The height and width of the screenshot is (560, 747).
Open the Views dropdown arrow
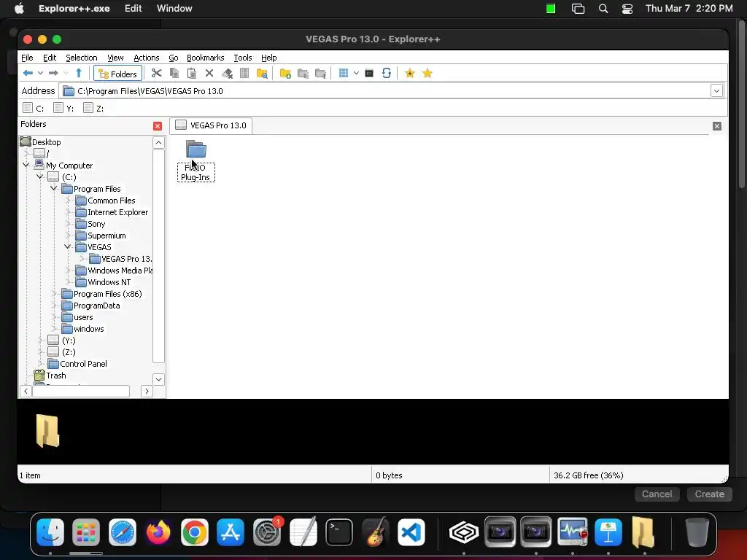click(x=356, y=74)
